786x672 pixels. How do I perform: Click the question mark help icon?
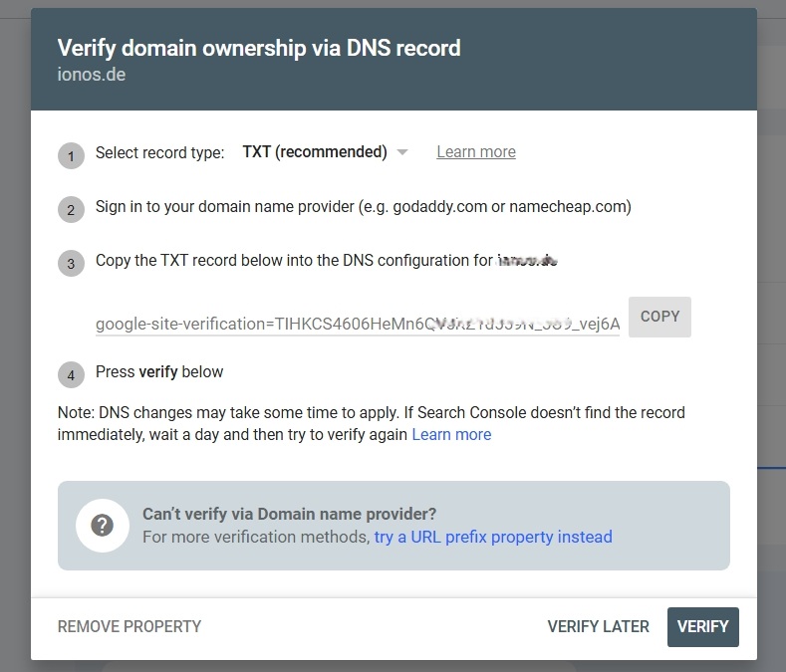[x=103, y=526]
